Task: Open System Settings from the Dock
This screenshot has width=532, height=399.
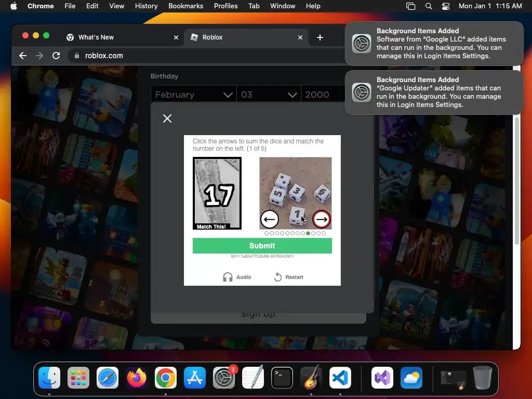Action: click(x=224, y=378)
